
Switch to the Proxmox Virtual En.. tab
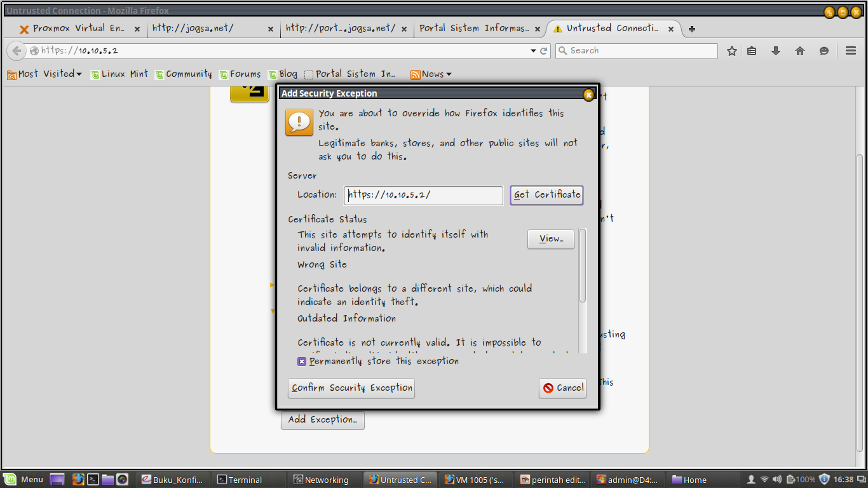(80, 29)
